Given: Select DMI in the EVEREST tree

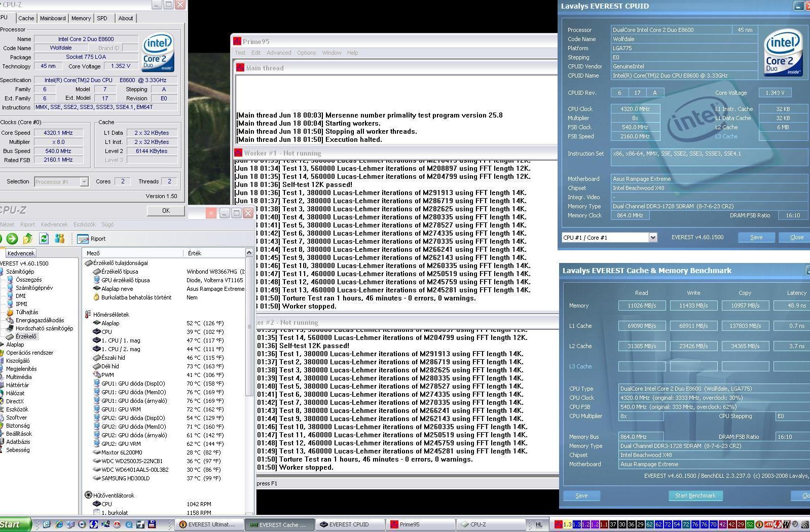Looking at the screenshot, I should [20, 296].
